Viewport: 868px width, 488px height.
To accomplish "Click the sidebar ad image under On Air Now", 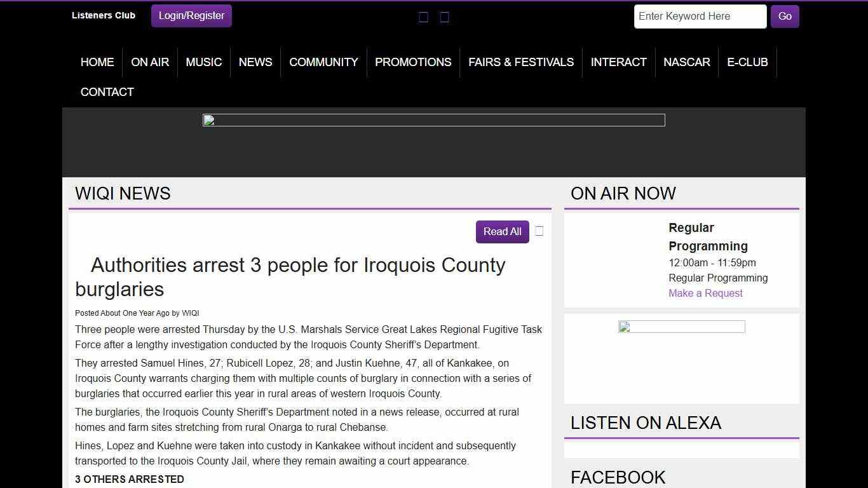I will point(681,327).
